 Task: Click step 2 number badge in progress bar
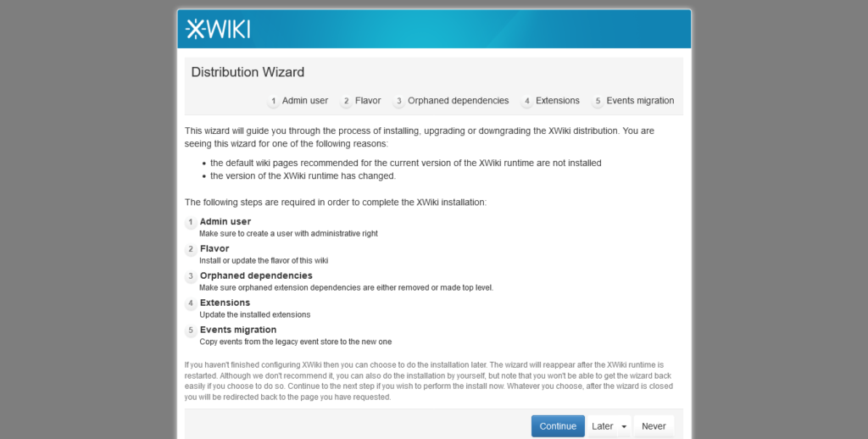coord(347,101)
